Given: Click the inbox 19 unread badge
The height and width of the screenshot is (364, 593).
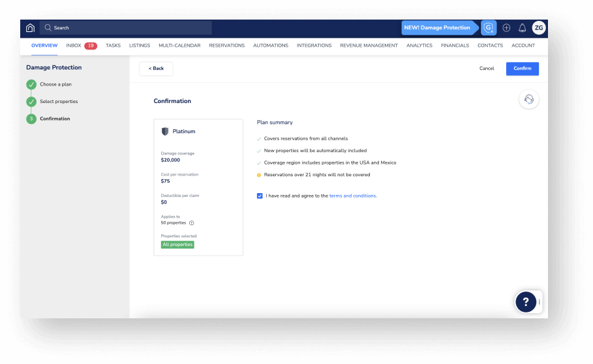Looking at the screenshot, I should tap(91, 46).
